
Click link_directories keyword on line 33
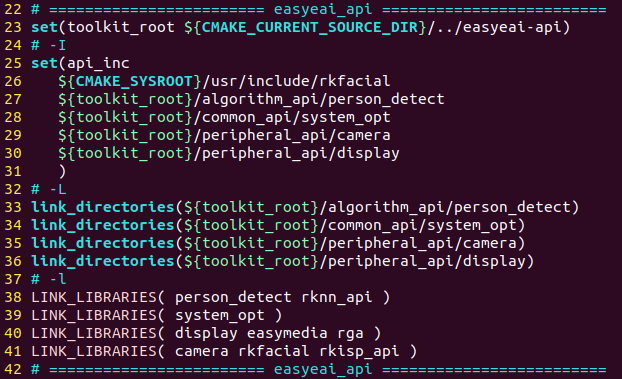click(103, 207)
